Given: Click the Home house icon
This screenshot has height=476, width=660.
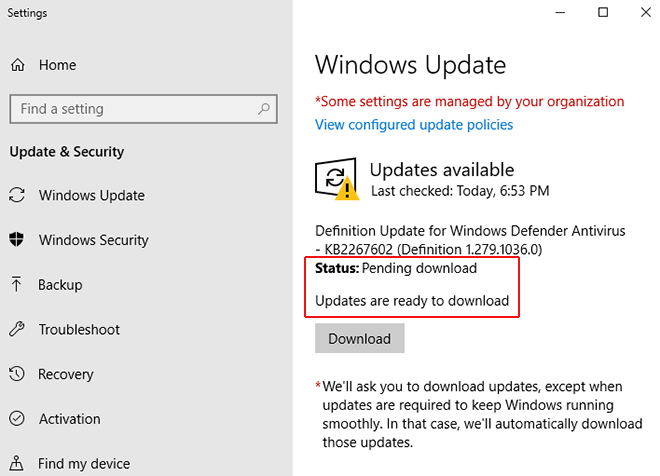Looking at the screenshot, I should [x=17, y=65].
